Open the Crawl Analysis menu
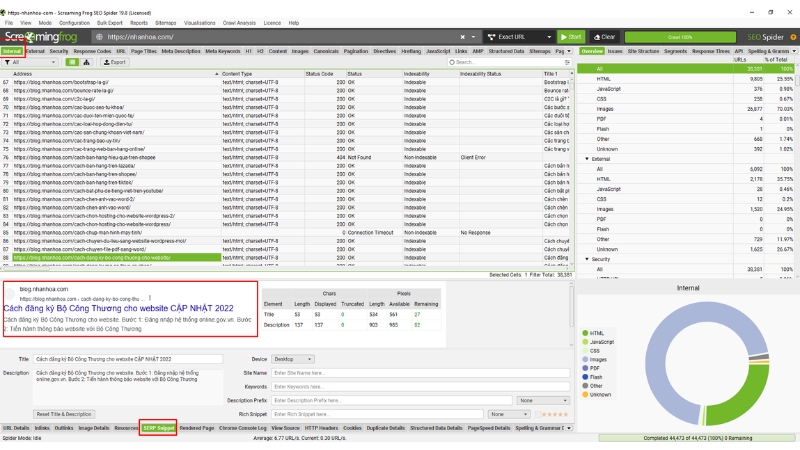Image resolution: width=800 pixels, height=450 pixels. coord(239,23)
